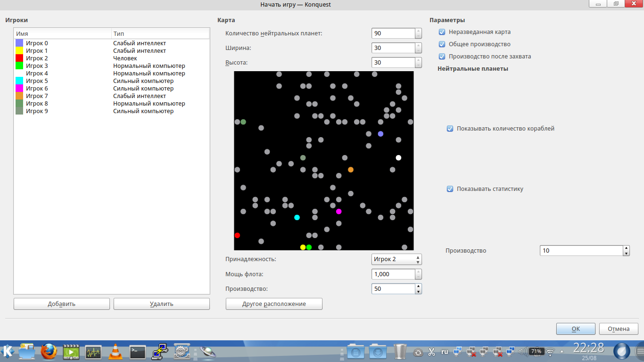This screenshot has width=644, height=362.
Task: Toggle the Общее производство checkbox
Action: [442, 44]
